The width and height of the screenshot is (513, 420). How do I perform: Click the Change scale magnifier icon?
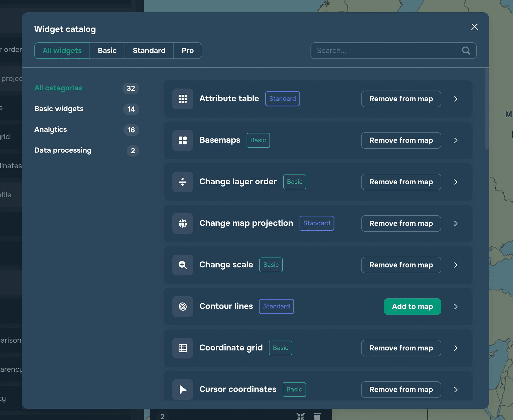click(x=183, y=265)
